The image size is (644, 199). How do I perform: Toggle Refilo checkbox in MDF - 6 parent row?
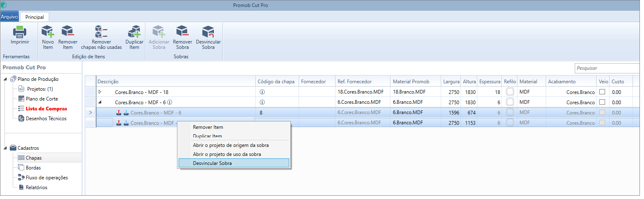pyautogui.click(x=510, y=102)
